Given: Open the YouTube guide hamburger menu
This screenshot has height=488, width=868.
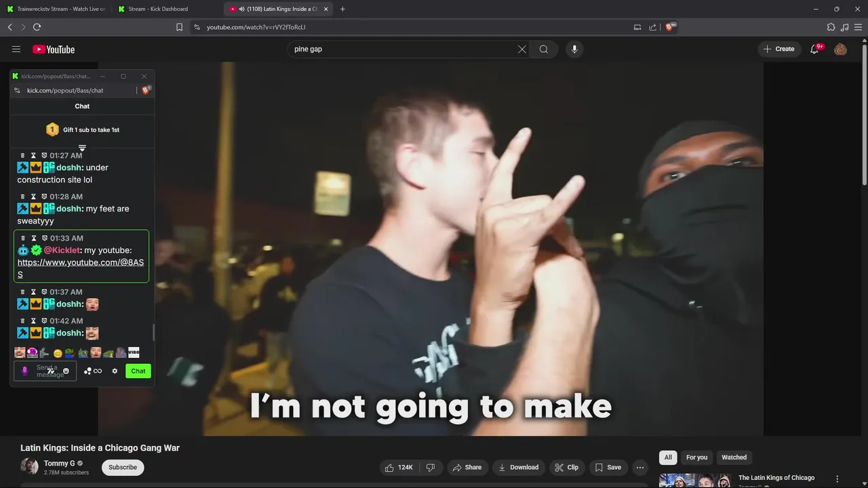Looking at the screenshot, I should [16, 49].
